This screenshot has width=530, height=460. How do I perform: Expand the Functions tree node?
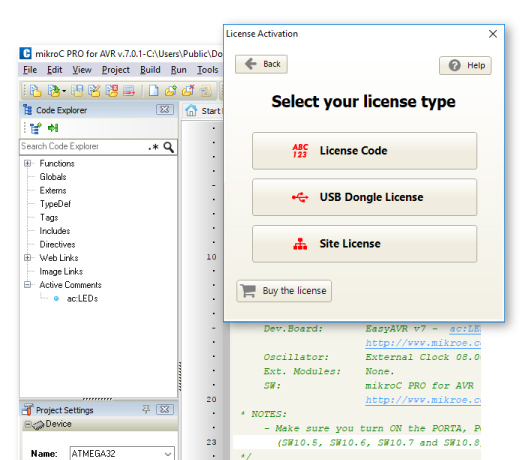[27, 163]
